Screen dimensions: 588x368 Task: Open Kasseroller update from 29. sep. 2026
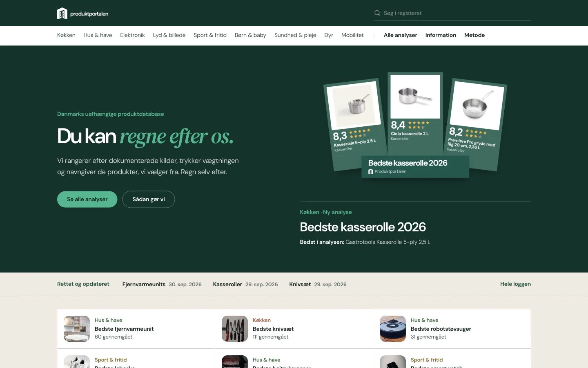tap(245, 284)
